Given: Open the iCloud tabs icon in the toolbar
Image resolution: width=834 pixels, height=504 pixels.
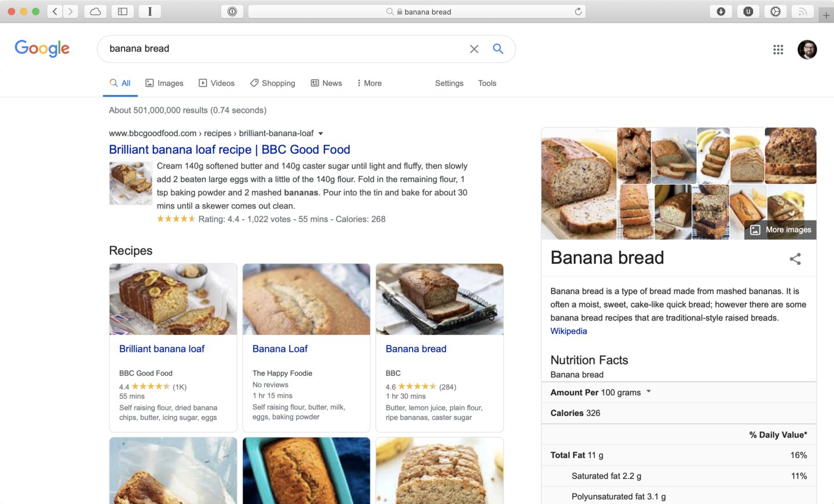Looking at the screenshot, I should pos(96,12).
